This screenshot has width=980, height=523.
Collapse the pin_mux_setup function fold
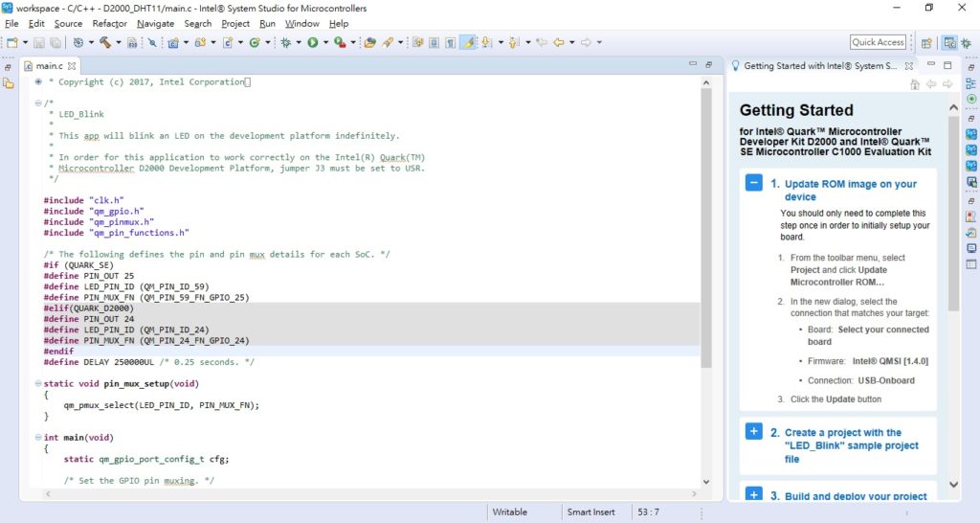pyautogui.click(x=38, y=383)
